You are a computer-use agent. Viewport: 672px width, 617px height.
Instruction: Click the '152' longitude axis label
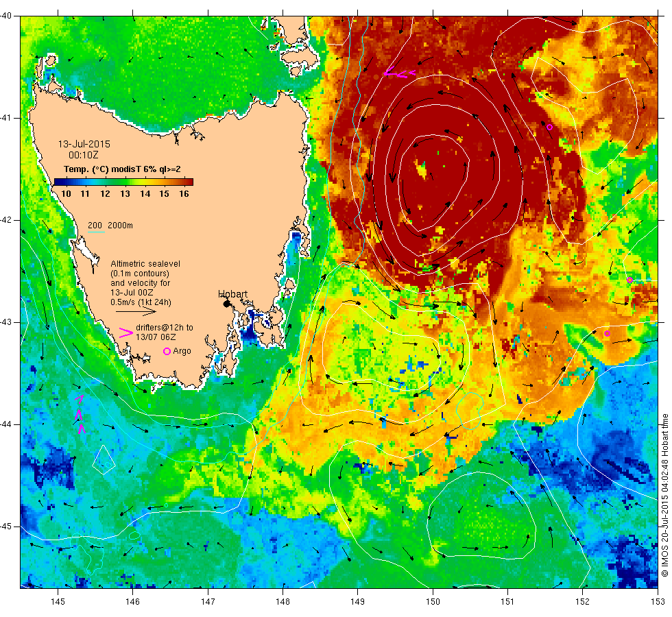[x=582, y=602]
